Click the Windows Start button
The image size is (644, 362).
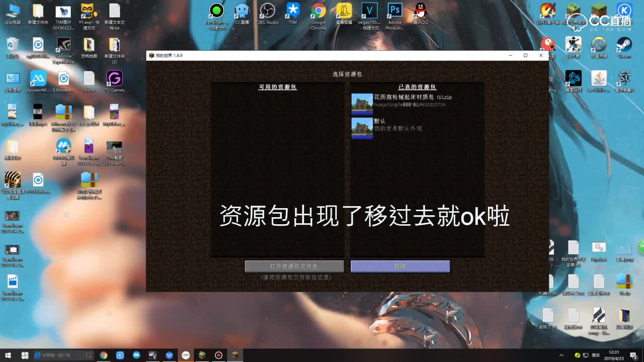[x=9, y=355]
